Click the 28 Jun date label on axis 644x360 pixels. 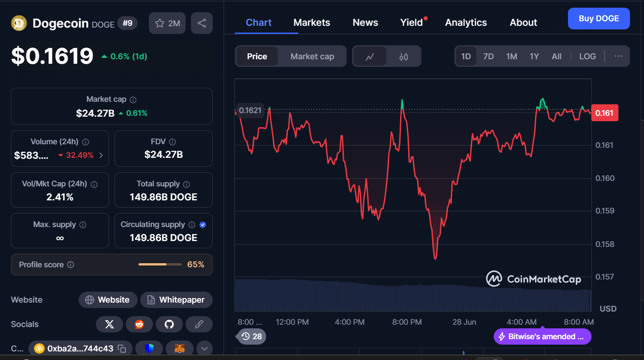click(464, 322)
